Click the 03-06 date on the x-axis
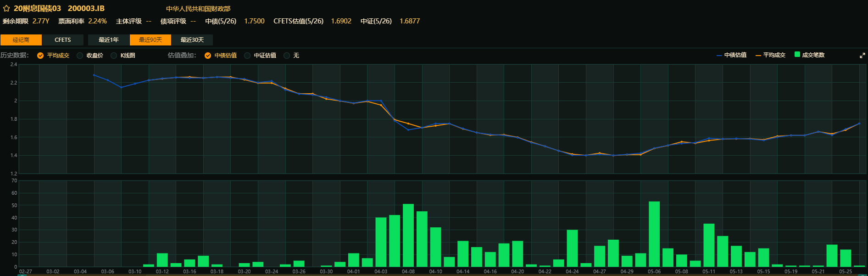Screen dimensions: 868x276 coord(108,272)
